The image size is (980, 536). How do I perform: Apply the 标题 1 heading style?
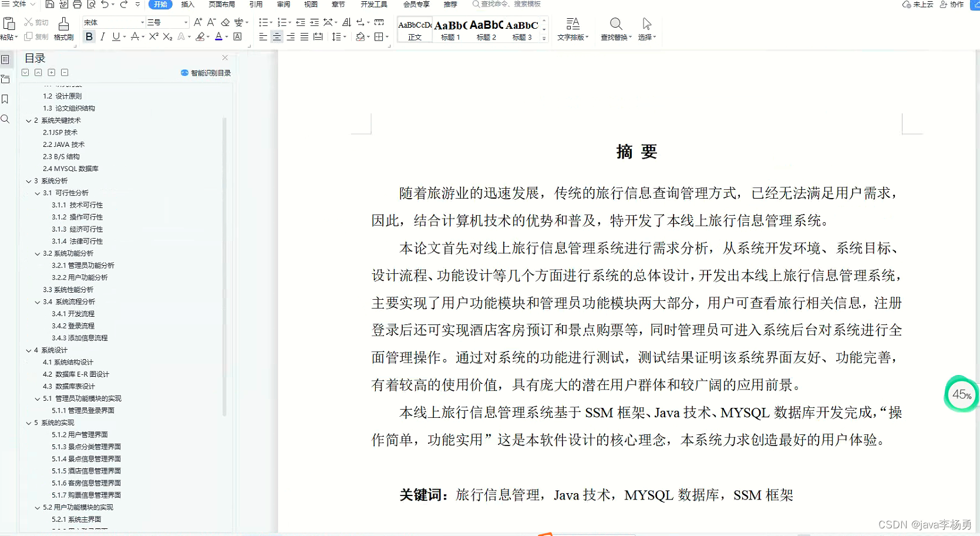tap(450, 30)
